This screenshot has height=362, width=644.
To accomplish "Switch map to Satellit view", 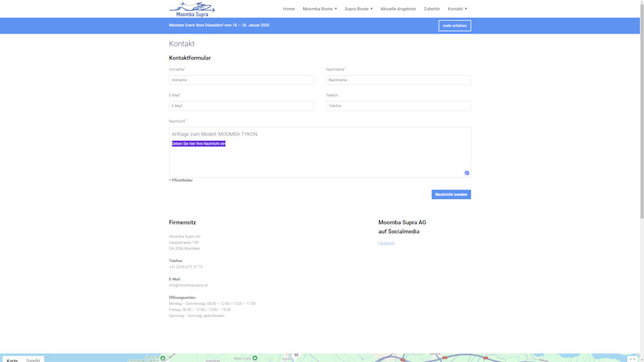I will (x=33, y=359).
